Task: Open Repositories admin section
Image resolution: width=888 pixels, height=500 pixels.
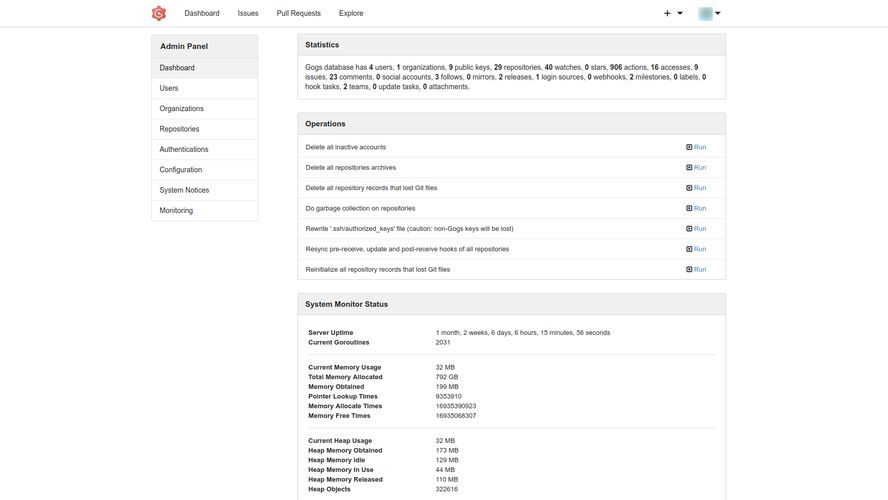Action: click(x=179, y=129)
